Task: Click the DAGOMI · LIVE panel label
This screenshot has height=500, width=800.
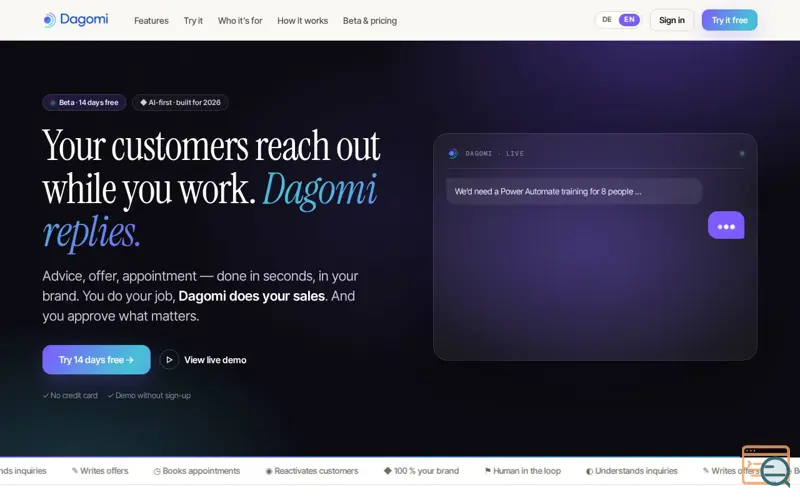Action: [494, 154]
